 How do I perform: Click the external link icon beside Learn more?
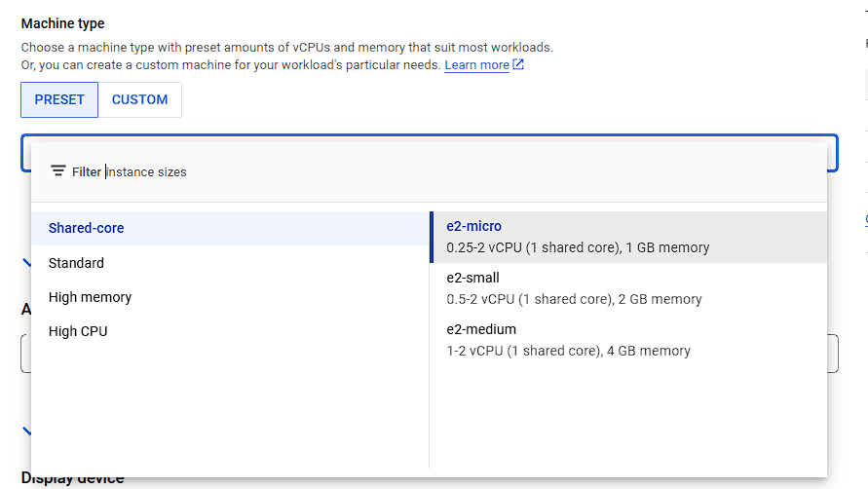(518, 65)
